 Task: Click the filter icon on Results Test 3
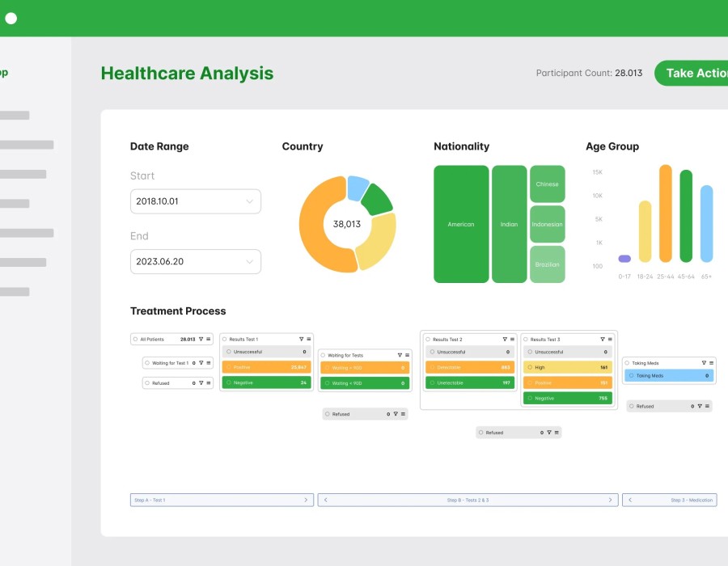click(x=603, y=340)
